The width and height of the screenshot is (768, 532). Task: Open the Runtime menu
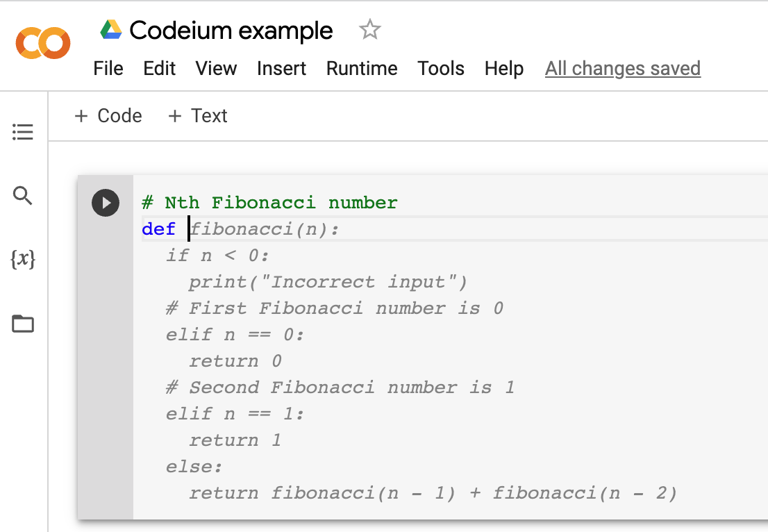coord(362,69)
